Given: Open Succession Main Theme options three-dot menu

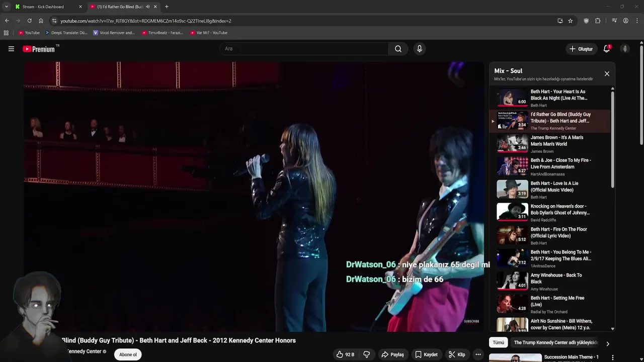Looking at the screenshot, I should pos(612,357).
